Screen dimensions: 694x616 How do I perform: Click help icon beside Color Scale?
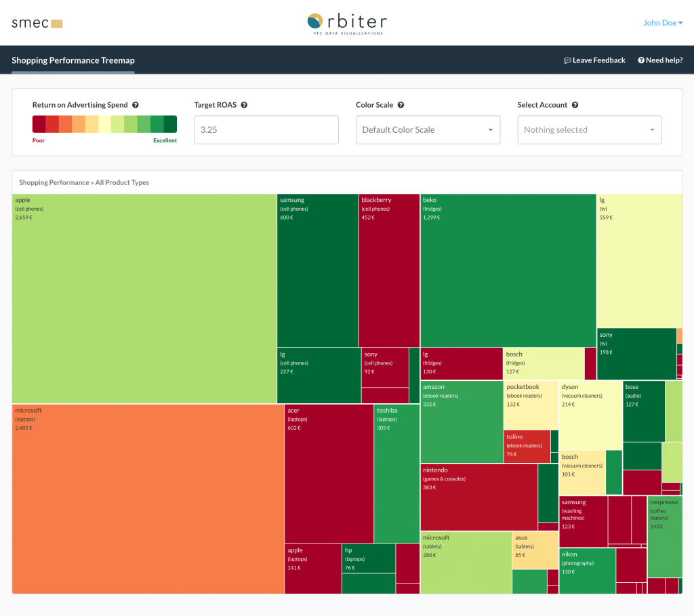[401, 105]
